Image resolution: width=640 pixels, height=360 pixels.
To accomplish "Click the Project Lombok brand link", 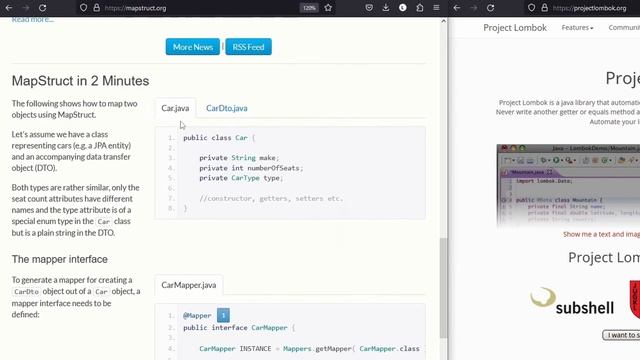I will point(515,28).
